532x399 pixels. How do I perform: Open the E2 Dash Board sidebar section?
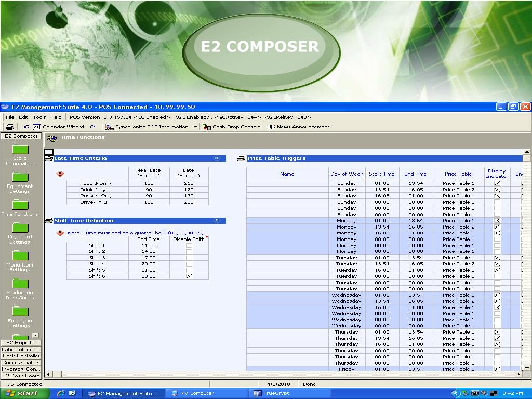pyautogui.click(x=21, y=376)
